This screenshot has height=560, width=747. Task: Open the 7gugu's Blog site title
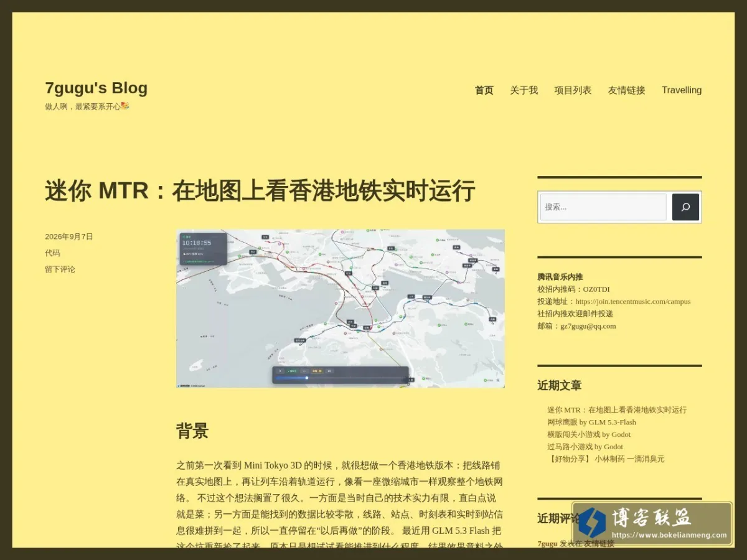click(96, 88)
